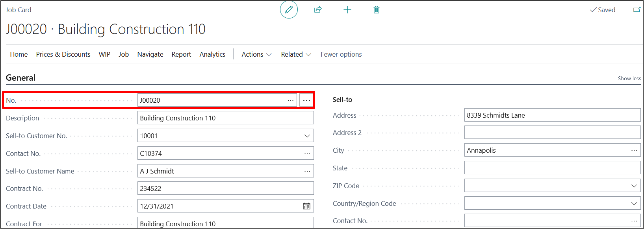The height and width of the screenshot is (229, 644).
Task: Expand the ZIP Code dropdown
Action: coord(634,186)
